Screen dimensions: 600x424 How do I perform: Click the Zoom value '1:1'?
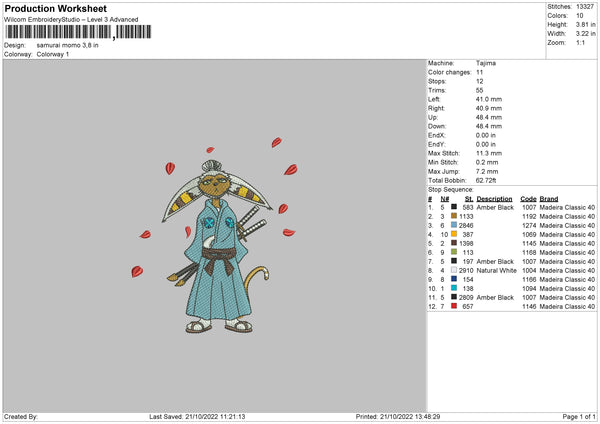(580, 42)
